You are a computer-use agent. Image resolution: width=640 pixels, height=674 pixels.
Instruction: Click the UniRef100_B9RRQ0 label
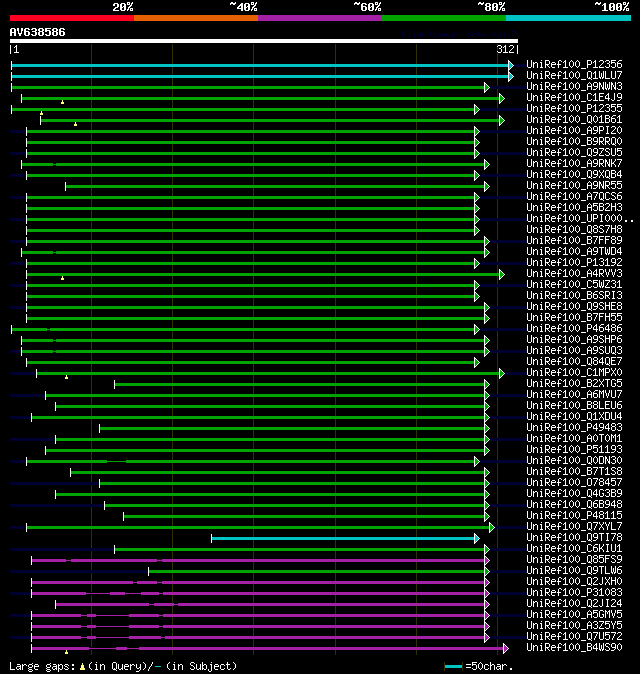pyautogui.click(x=574, y=141)
